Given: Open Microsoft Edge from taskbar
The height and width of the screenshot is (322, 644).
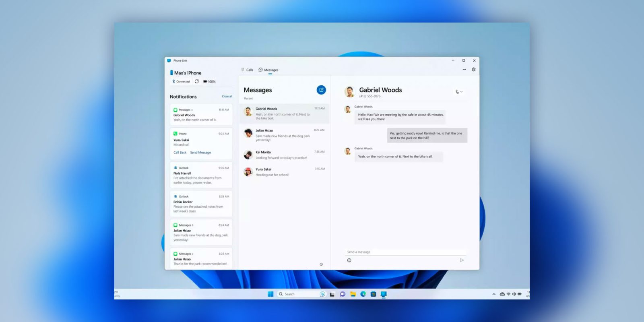Looking at the screenshot, I should click(x=363, y=294).
